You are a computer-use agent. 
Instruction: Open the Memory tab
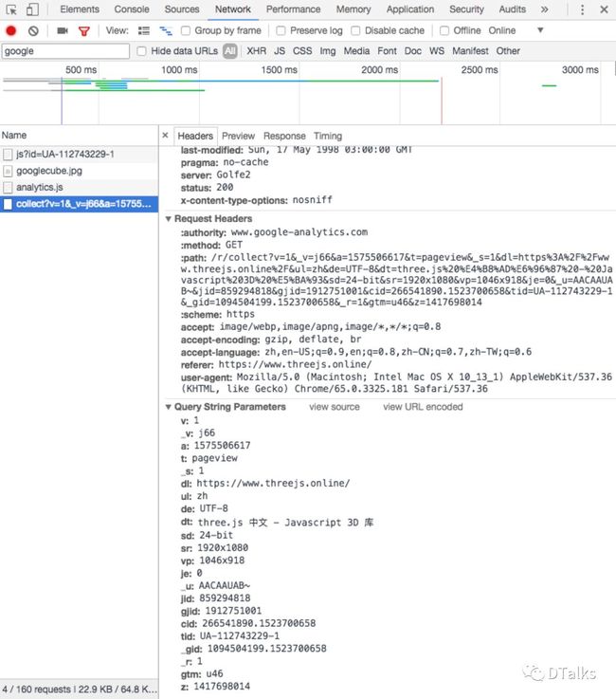pos(353,9)
